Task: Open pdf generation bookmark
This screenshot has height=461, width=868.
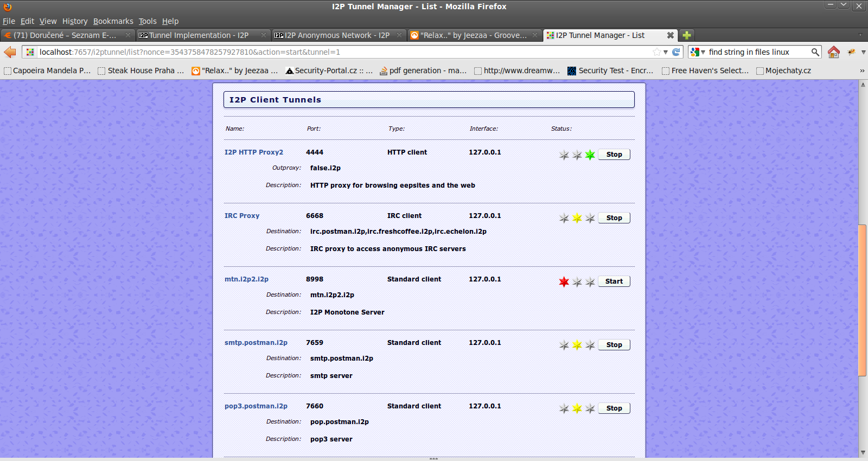Action: click(423, 71)
